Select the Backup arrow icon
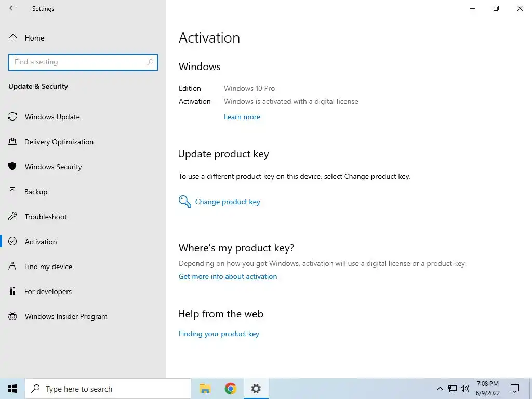 [x=12, y=191]
